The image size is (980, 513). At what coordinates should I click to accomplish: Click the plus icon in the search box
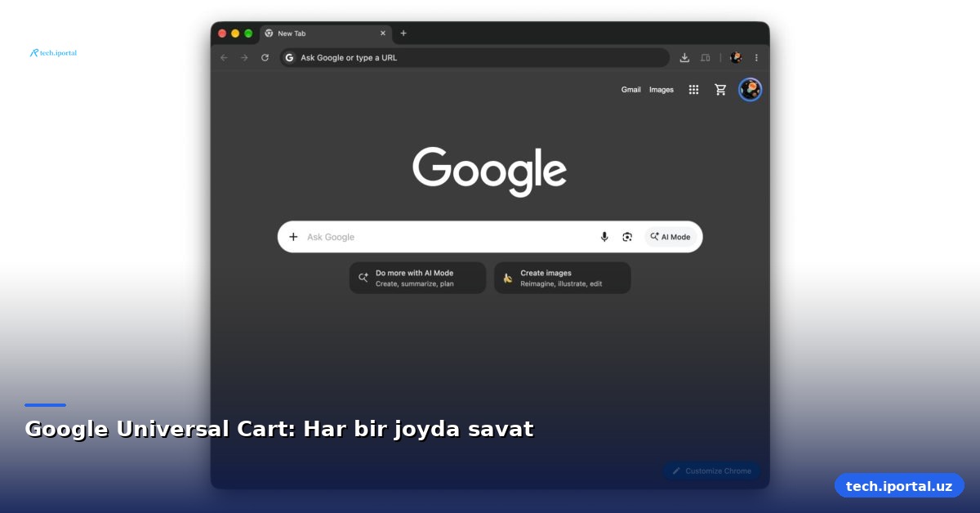[293, 237]
